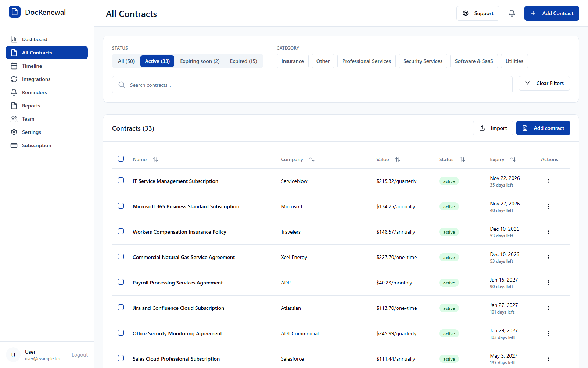This screenshot has height=368, width=588.
Task: Click the Clear Filters button
Action: (544, 83)
